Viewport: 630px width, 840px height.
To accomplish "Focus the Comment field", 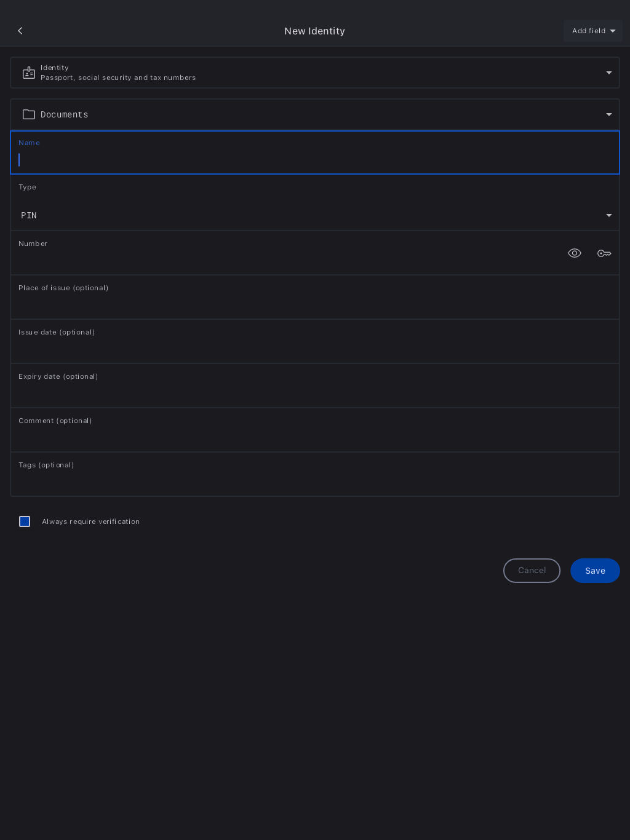I will pyautogui.click(x=314, y=435).
